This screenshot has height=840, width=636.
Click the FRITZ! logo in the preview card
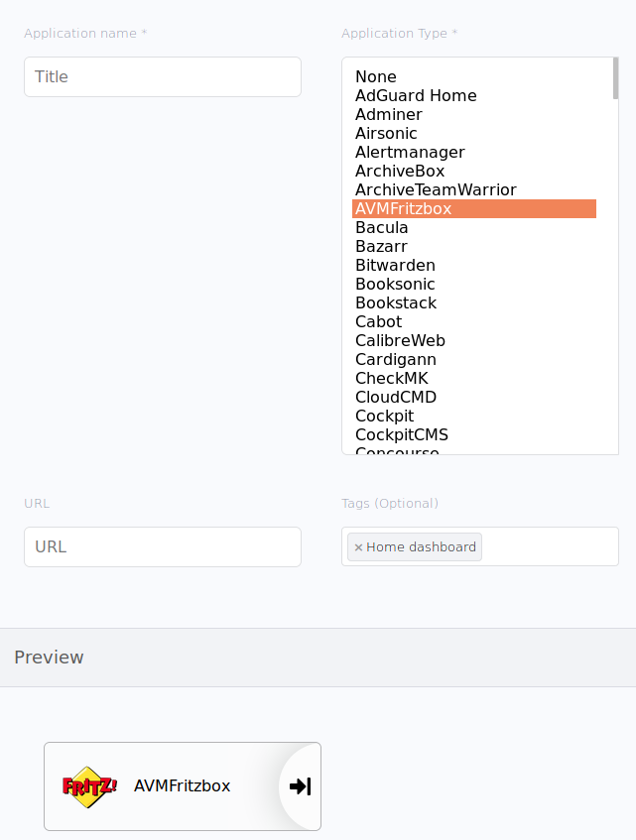[x=88, y=785]
